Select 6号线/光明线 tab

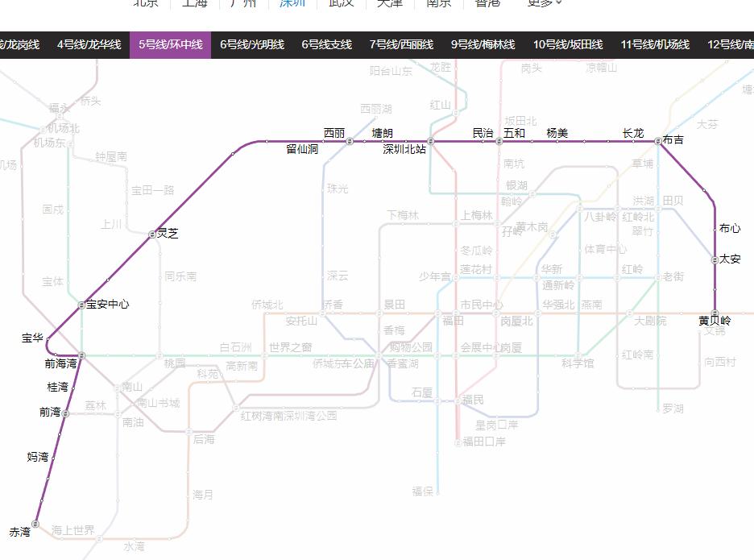[252, 45]
